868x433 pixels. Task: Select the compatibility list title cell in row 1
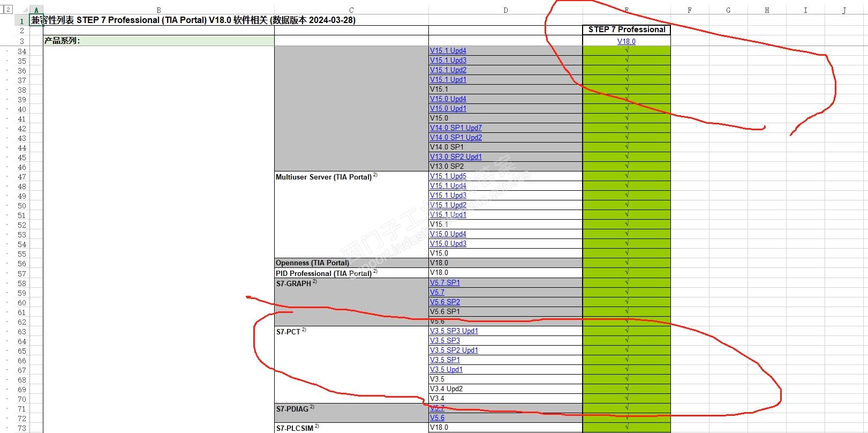tap(193, 20)
